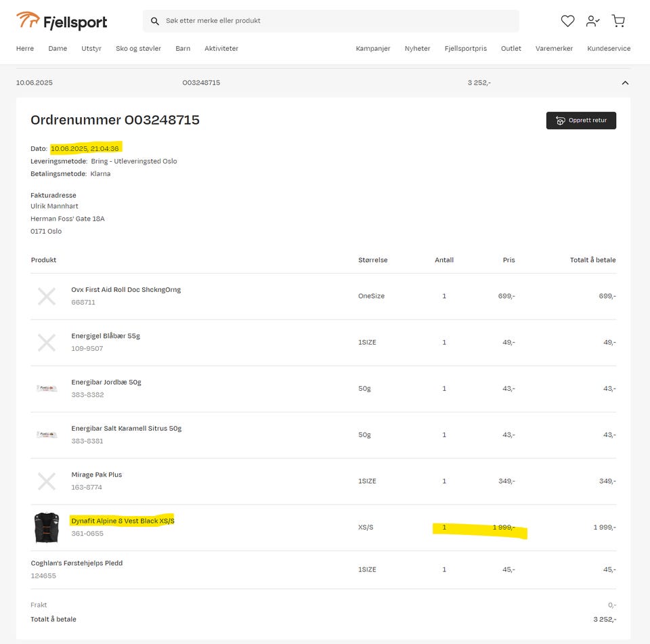The height and width of the screenshot is (644, 650).
Task: Click article number 163-8774
Action: tap(87, 488)
